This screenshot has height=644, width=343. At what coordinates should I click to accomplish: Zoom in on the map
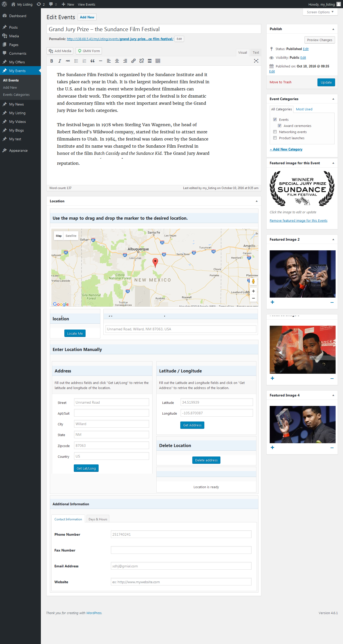253,291
